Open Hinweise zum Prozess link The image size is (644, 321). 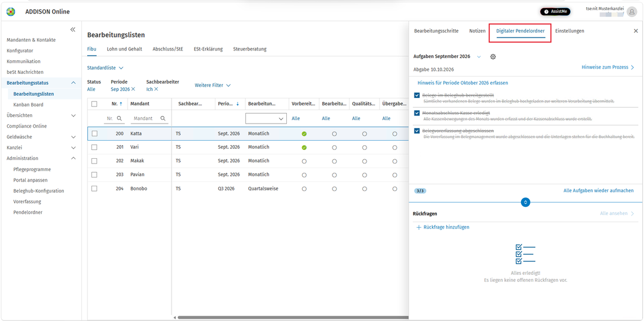click(x=608, y=67)
